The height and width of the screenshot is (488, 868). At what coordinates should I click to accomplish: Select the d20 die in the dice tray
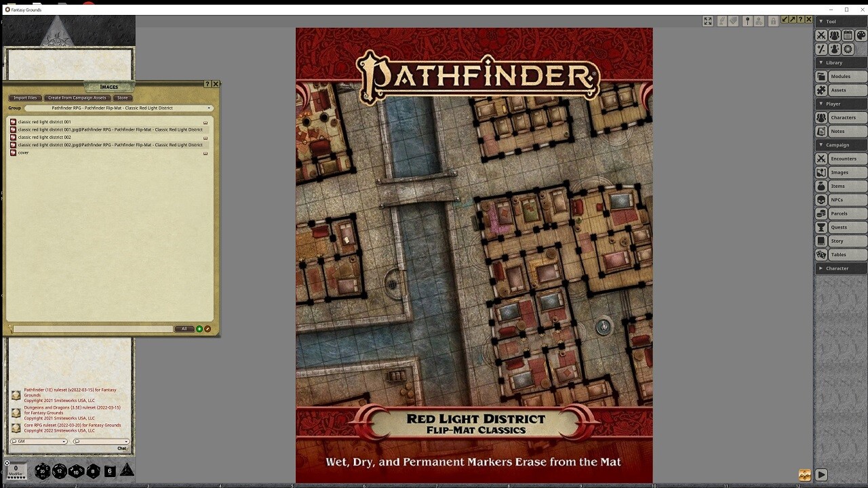(42, 472)
